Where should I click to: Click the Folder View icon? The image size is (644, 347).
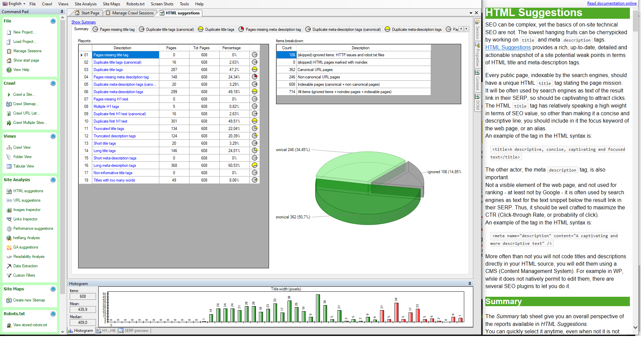(x=9, y=157)
